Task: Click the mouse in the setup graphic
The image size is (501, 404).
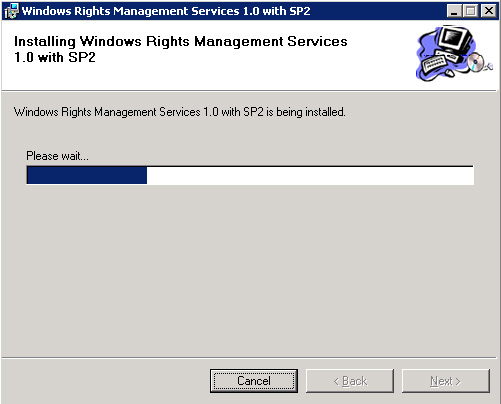Action: (449, 73)
